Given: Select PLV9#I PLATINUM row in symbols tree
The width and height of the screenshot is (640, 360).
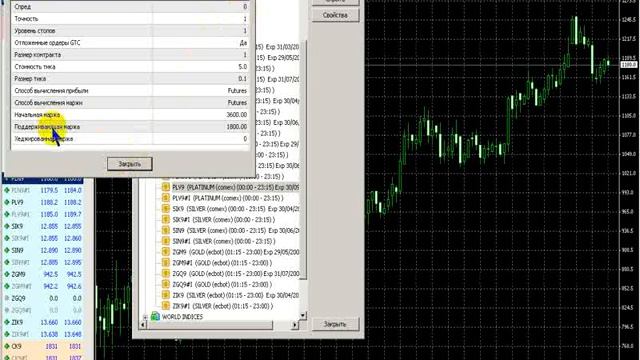Looking at the screenshot, I should pos(228,198).
